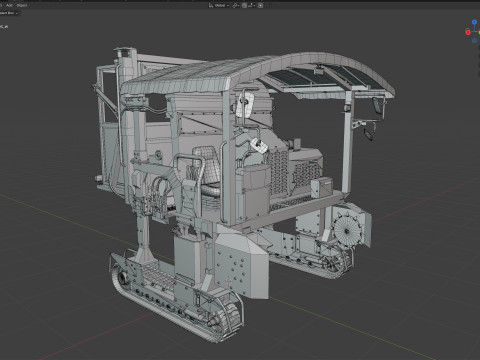This screenshot has width=480, height=360.
Task: Open the pivot point options dropdown
Action: (x=236, y=5)
